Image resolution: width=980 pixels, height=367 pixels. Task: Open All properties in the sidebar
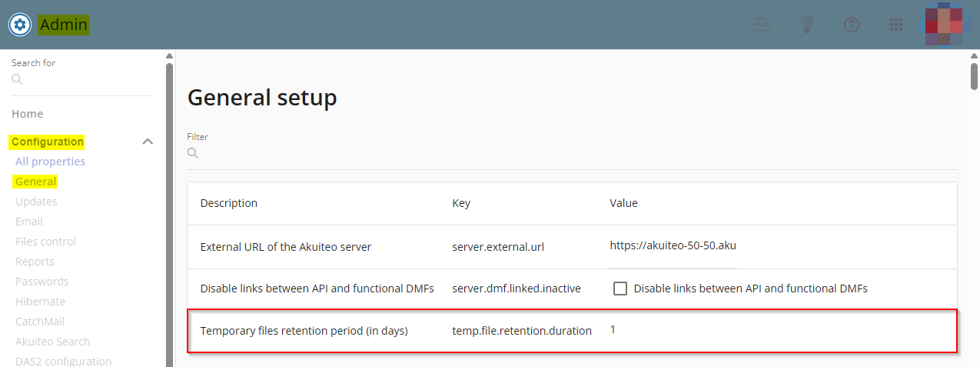point(50,162)
